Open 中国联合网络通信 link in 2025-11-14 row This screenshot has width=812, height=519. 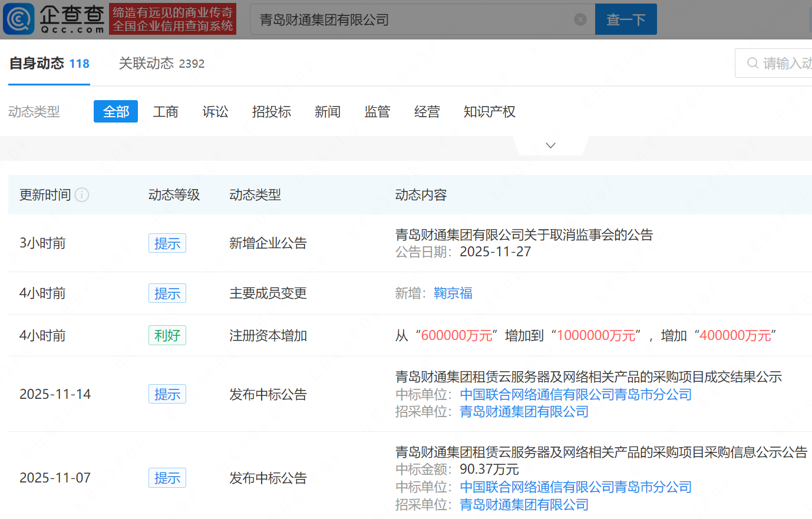[575, 395]
